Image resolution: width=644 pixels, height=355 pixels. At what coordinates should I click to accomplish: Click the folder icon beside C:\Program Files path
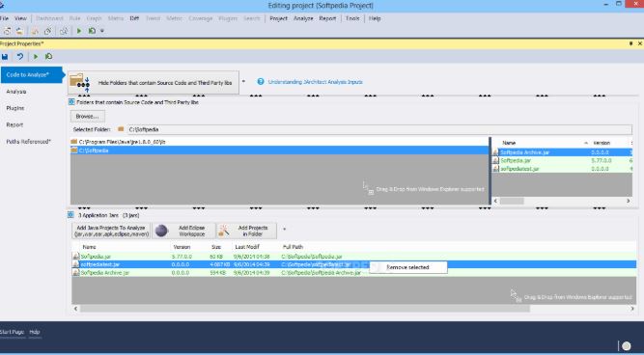[74, 142]
